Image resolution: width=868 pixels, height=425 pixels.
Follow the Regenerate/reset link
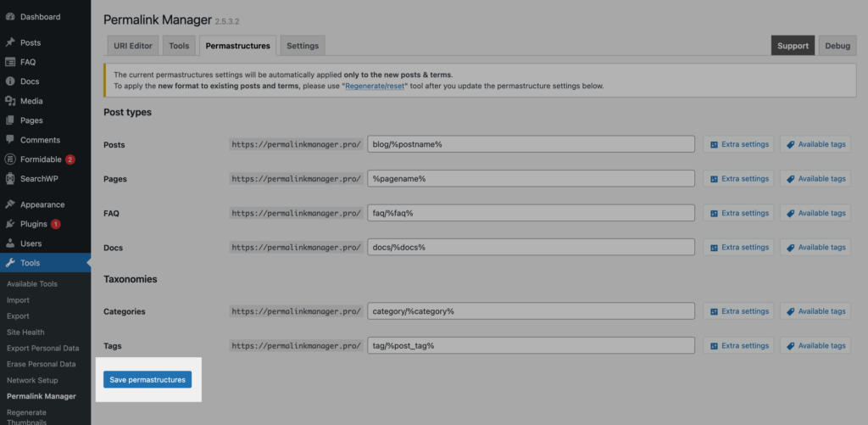coord(376,86)
